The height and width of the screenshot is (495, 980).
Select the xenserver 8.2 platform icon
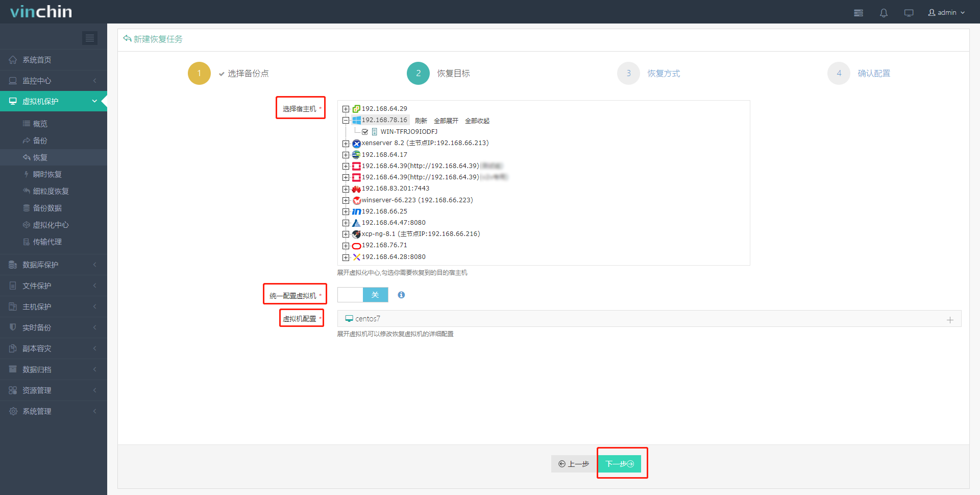(356, 144)
